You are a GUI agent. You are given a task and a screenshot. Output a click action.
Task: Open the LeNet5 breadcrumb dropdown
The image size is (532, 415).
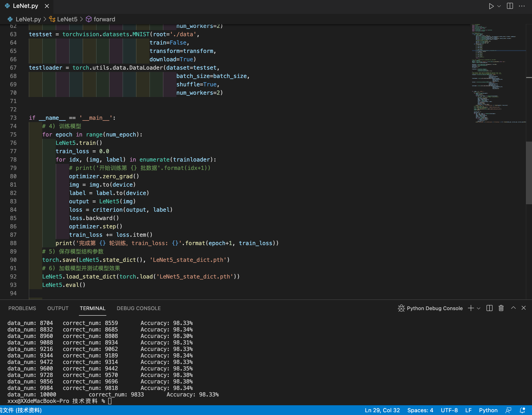[68, 19]
